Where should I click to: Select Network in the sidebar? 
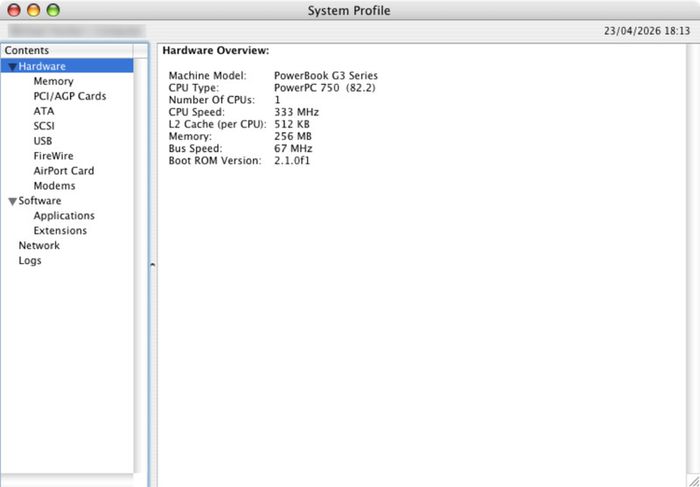(x=39, y=246)
